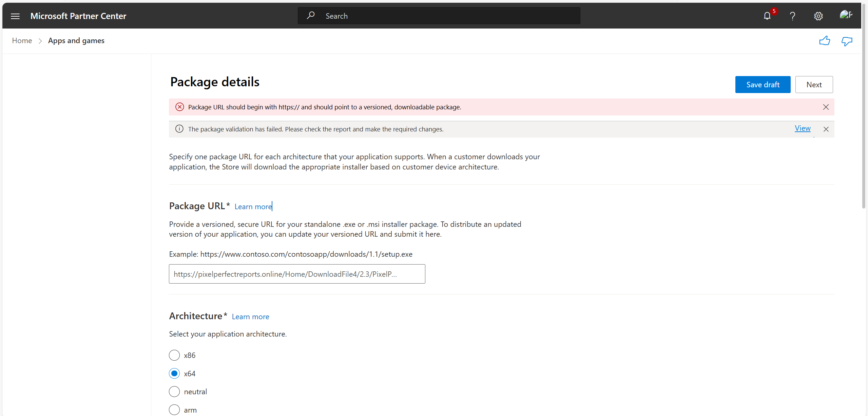868x416 pixels.
Task: Open the View validation report link
Action: click(x=803, y=128)
